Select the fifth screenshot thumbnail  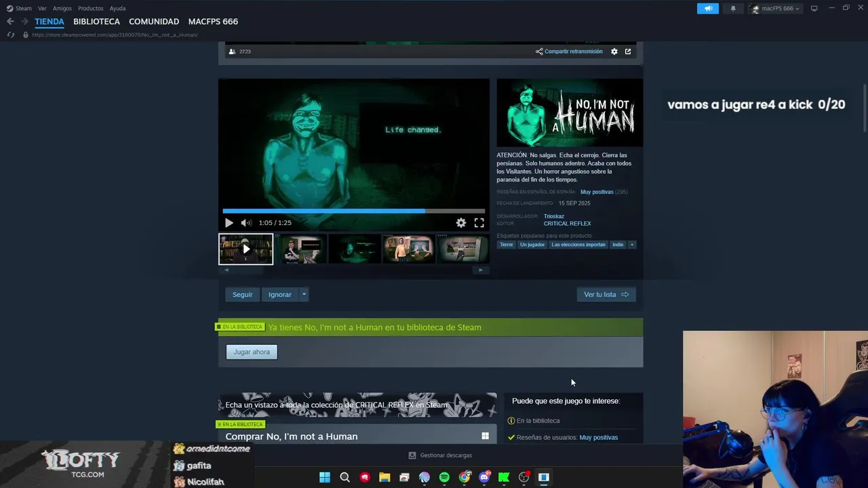coord(463,249)
